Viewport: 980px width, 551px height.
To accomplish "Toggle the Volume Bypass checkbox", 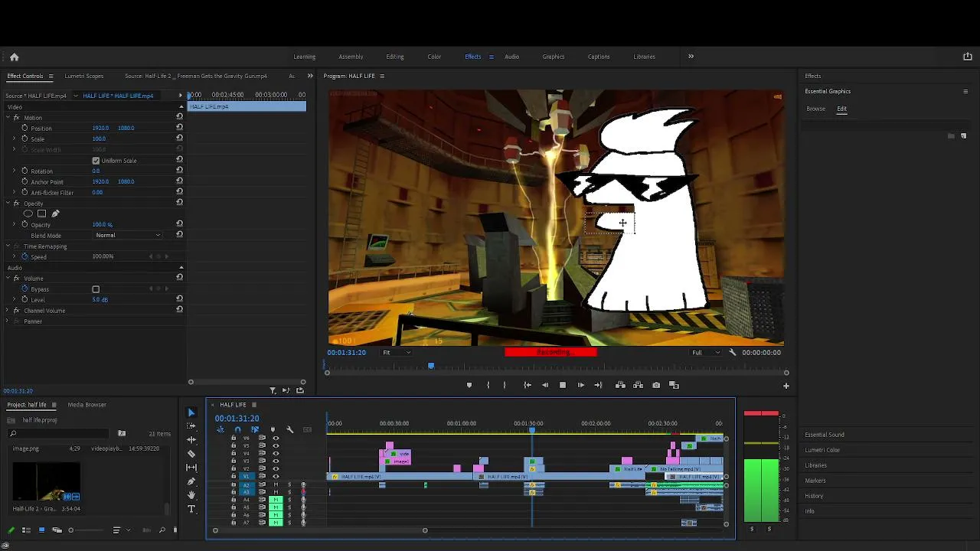I will tap(96, 289).
